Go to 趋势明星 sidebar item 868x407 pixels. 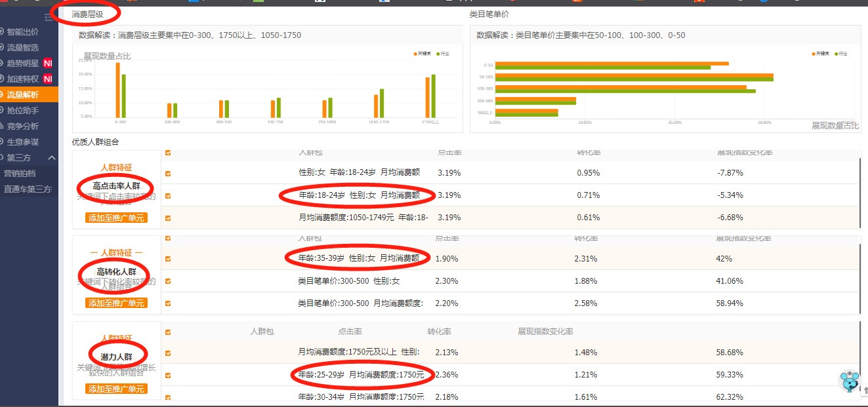click(x=23, y=63)
